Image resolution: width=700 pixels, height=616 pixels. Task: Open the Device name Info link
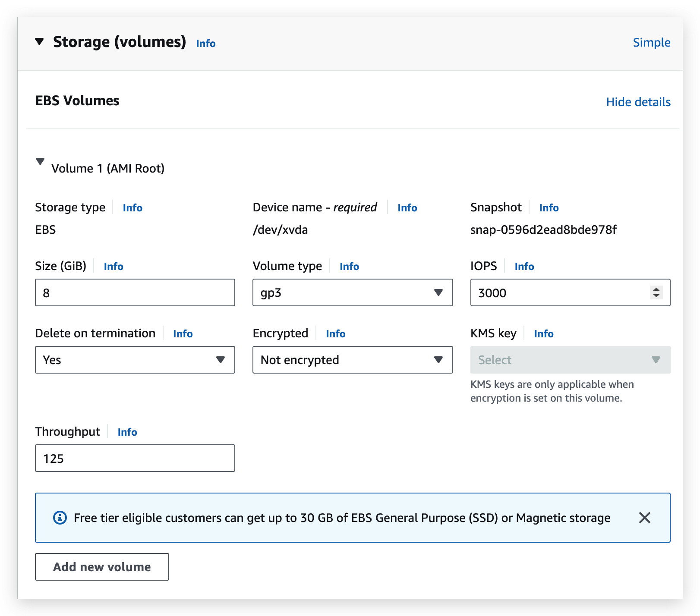(407, 207)
